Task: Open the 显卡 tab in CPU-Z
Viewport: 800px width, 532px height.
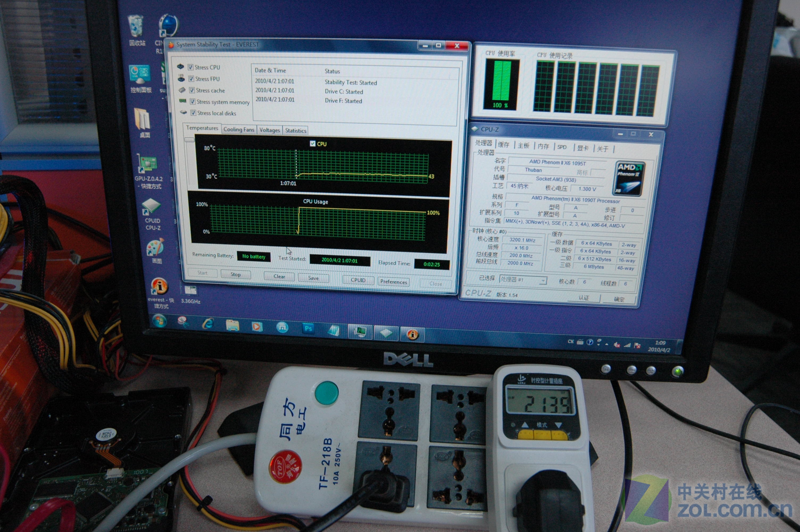Action: click(583, 148)
